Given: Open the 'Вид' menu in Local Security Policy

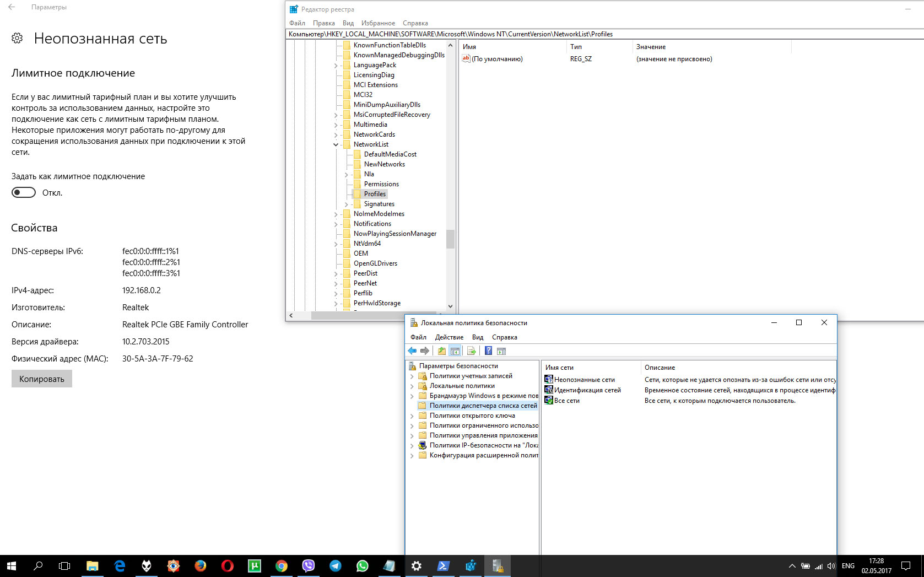Looking at the screenshot, I should click(478, 337).
